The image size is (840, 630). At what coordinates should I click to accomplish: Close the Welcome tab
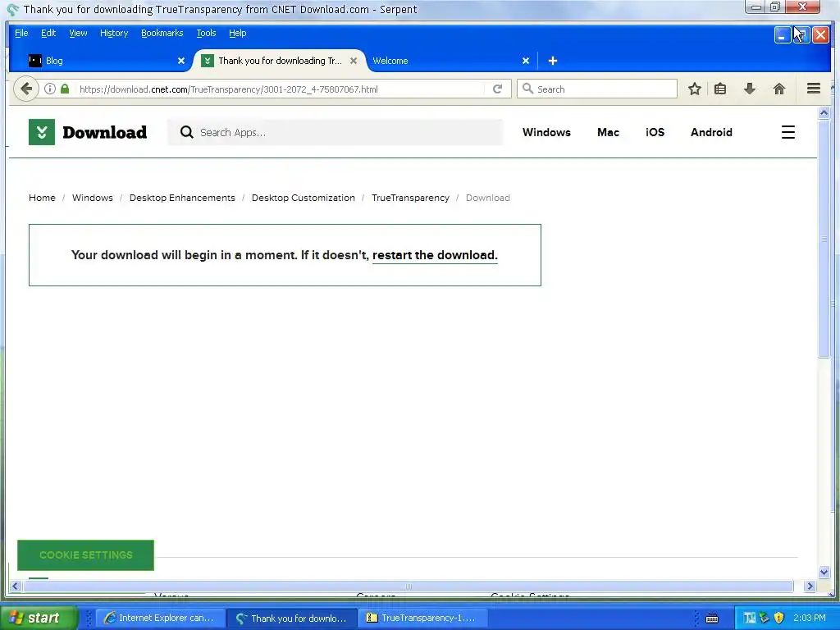pyautogui.click(x=526, y=61)
